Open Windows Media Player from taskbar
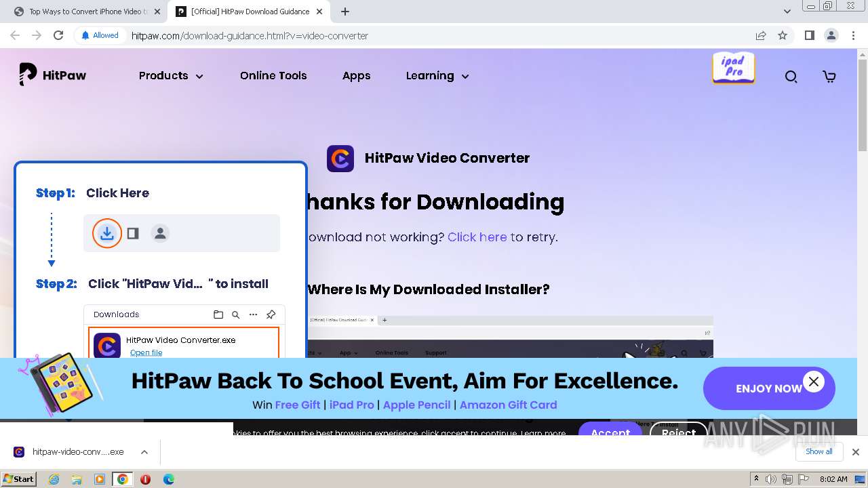The width and height of the screenshot is (868, 488). (x=100, y=479)
